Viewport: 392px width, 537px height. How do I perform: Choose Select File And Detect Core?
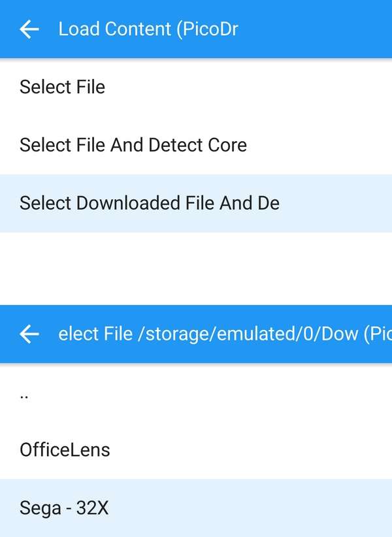click(196, 145)
